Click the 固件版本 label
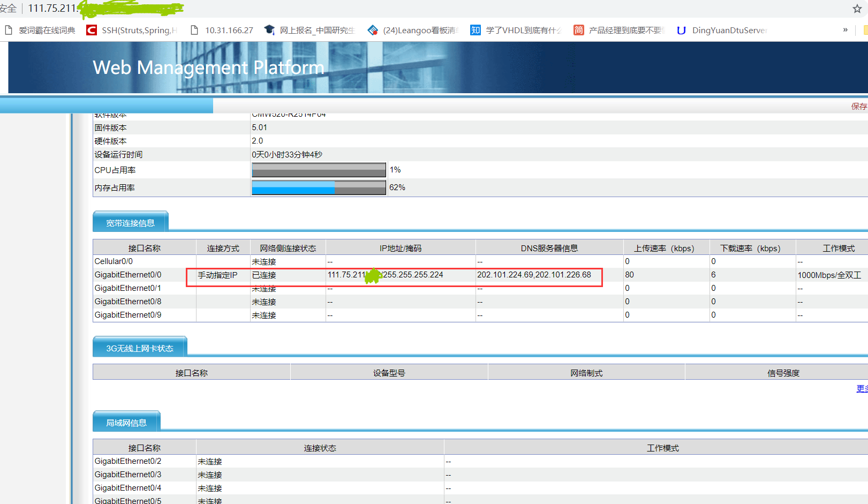The width and height of the screenshot is (868, 504). (x=111, y=127)
